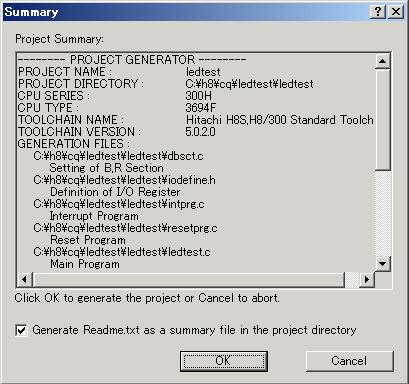
Task: Click the horizontal scrollbar thumb
Action: [x=188, y=279]
